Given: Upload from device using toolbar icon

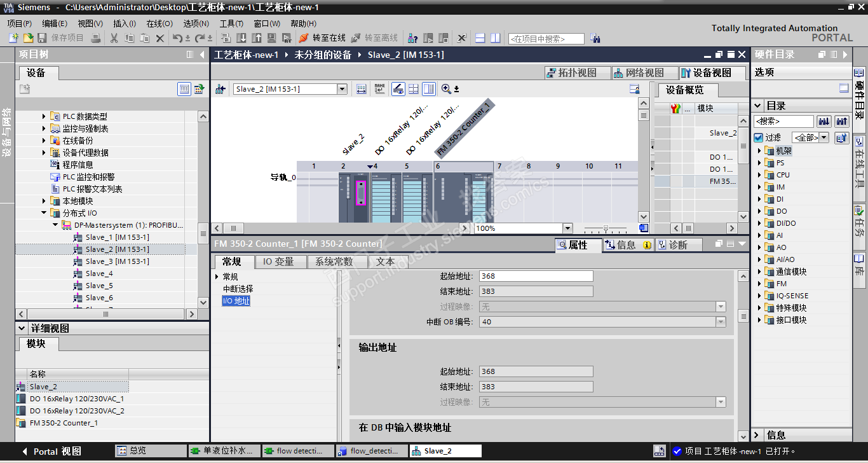Looking at the screenshot, I should [x=256, y=38].
